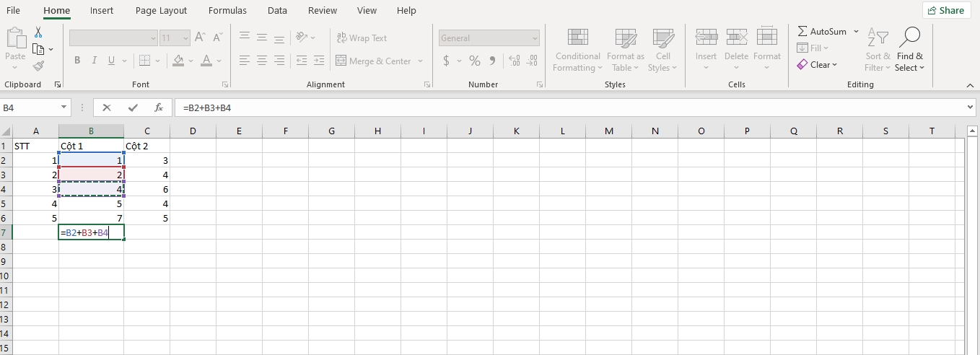Screen dimensions: 980x355
Task: Apply Comma Style
Action: [492, 61]
